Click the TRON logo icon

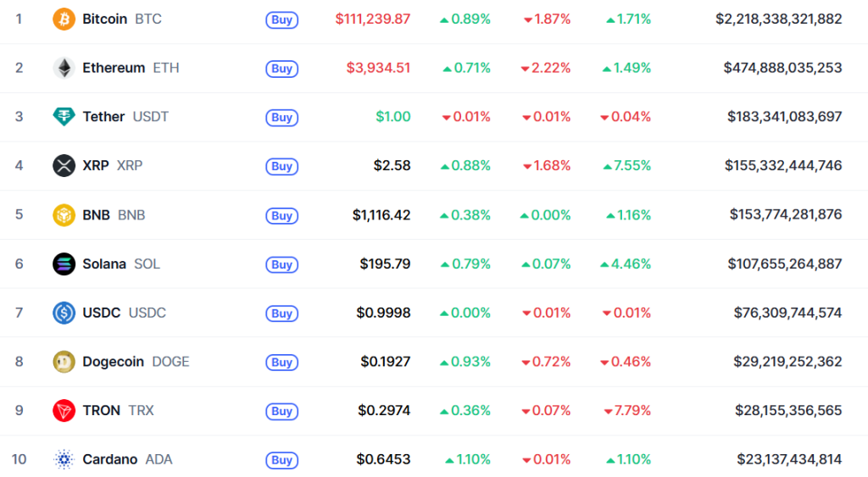coord(64,411)
